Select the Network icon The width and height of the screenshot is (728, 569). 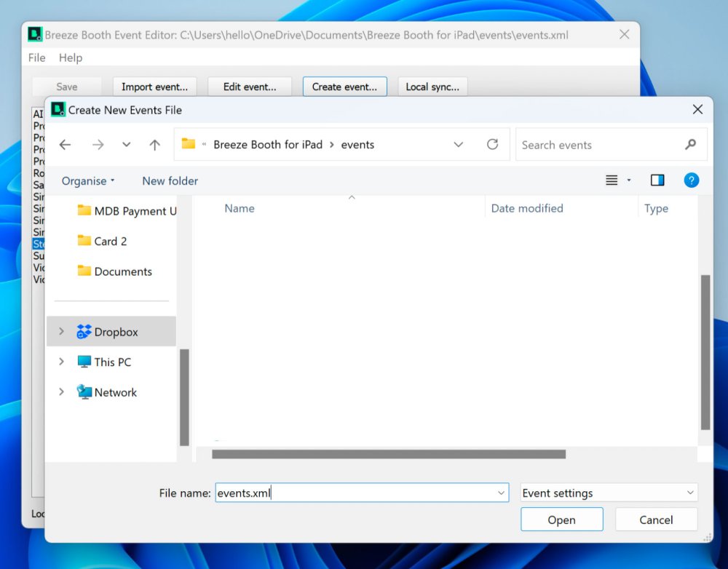click(84, 392)
